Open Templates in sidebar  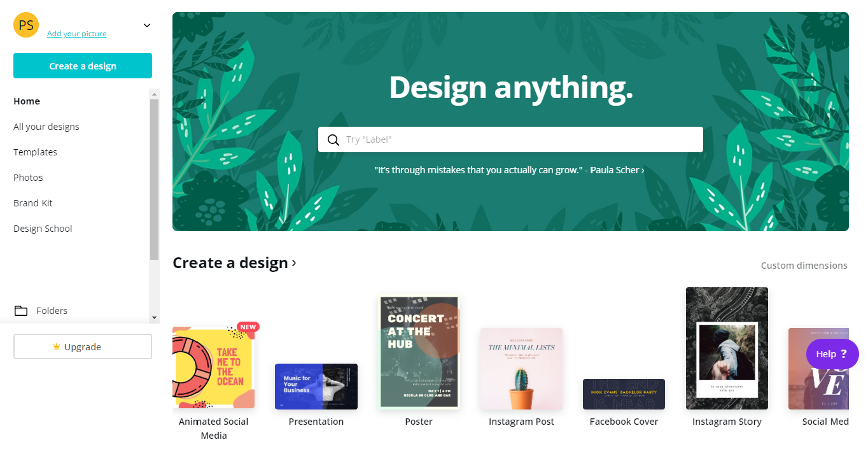click(36, 152)
